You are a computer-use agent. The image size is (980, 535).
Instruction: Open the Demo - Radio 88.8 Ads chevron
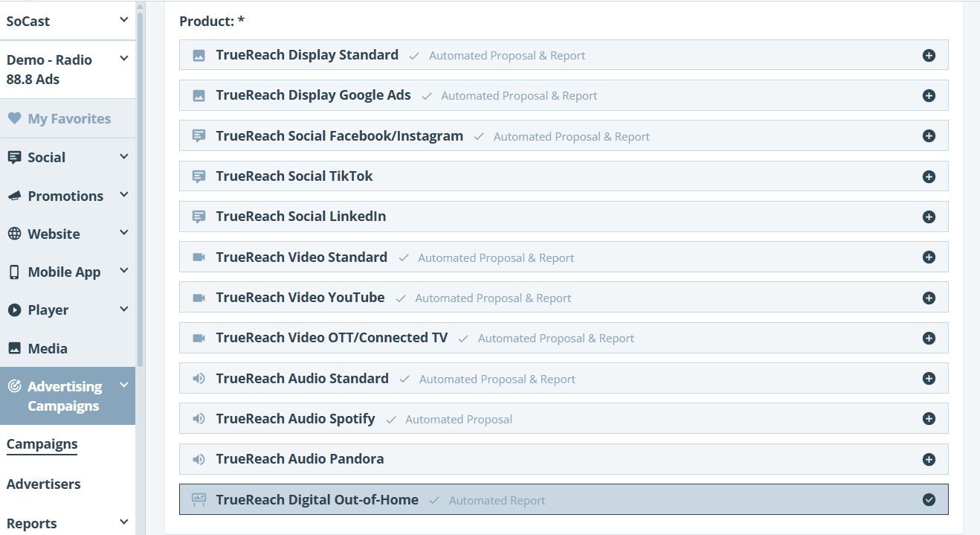point(124,59)
